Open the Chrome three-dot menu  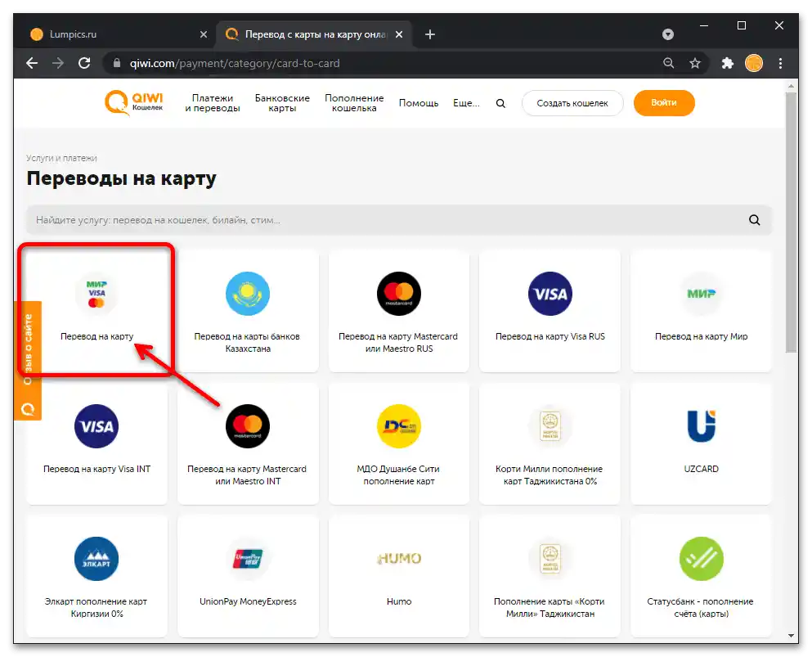(x=780, y=63)
